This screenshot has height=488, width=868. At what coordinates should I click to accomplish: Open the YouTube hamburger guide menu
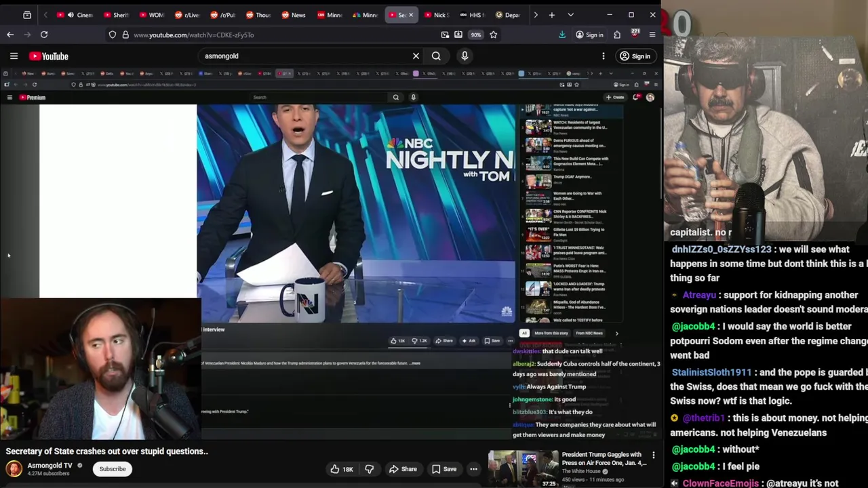(14, 56)
